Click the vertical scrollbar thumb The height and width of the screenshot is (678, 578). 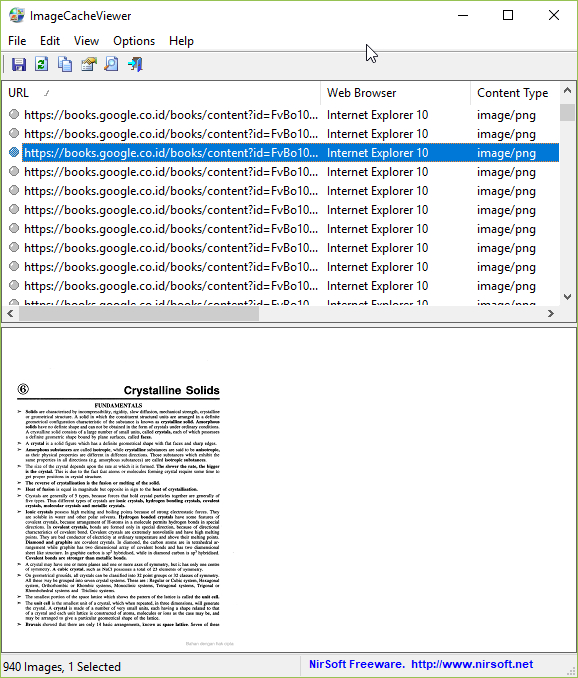tap(568, 112)
